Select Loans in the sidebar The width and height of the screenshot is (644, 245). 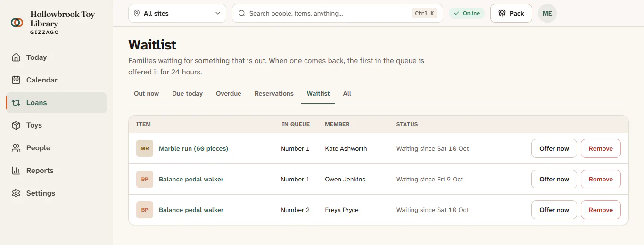(57, 103)
